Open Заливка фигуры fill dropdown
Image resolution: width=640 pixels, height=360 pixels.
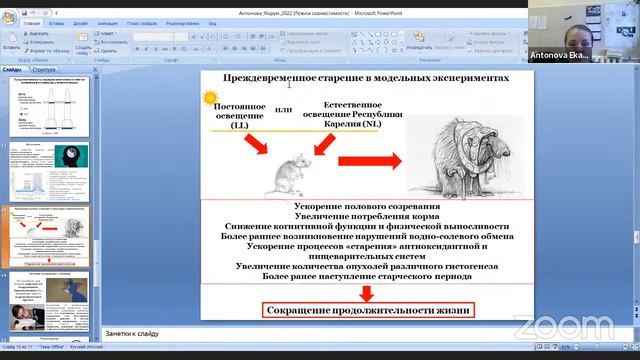click(489, 33)
